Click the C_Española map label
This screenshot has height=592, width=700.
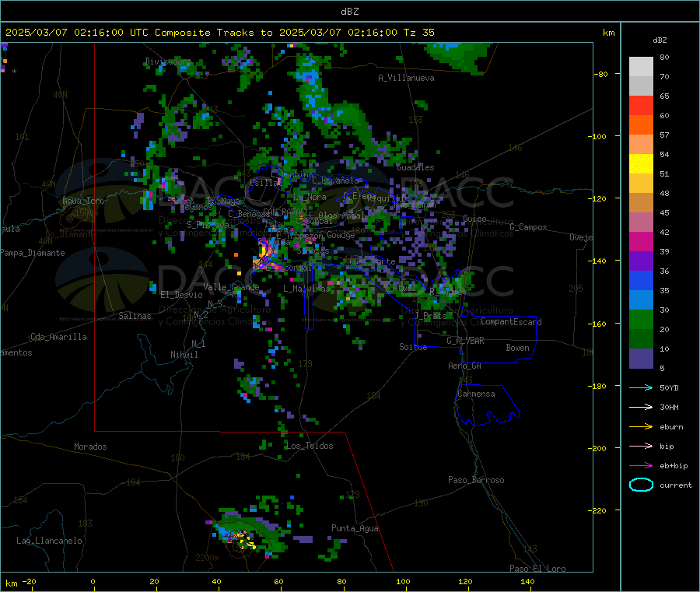[335, 180]
